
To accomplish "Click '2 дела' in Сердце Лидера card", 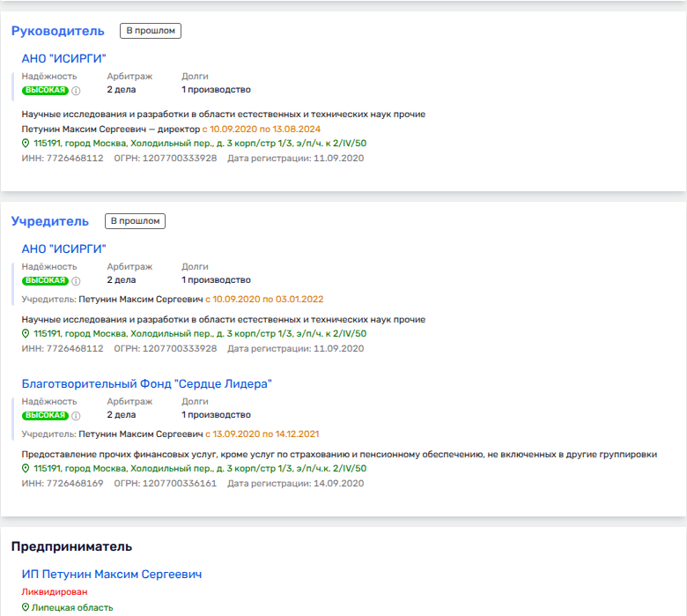I will [x=122, y=415].
